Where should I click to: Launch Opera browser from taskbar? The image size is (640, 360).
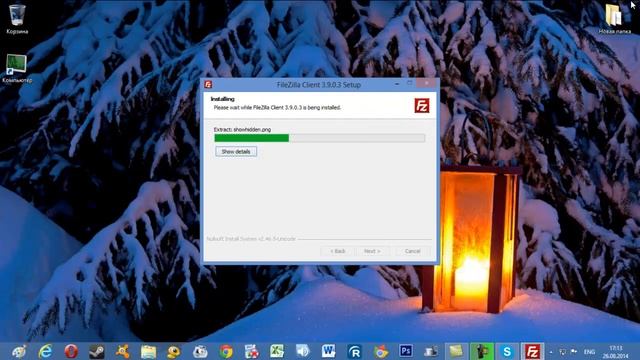tap(71, 351)
